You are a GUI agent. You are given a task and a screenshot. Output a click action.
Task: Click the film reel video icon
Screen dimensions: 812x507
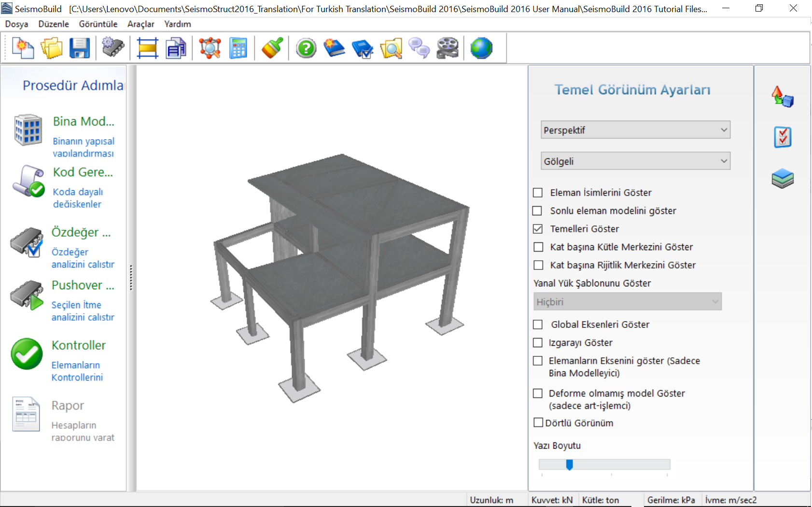[x=448, y=48]
